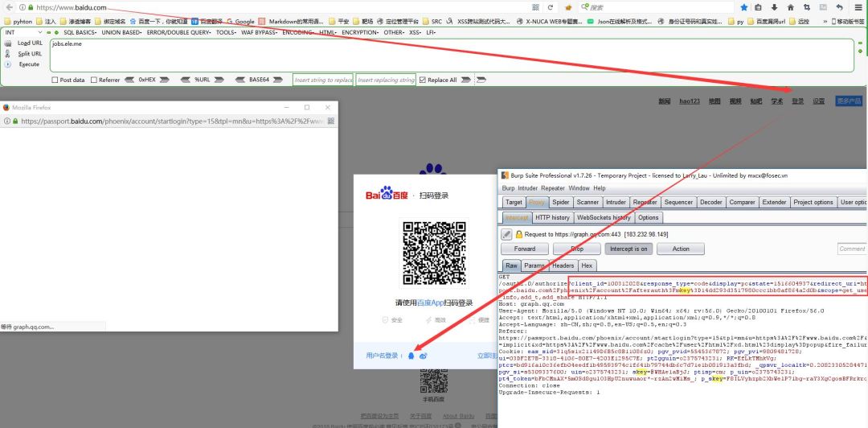Click the Forward button in Burp
Screen dimensions: 868x428
[524, 249]
